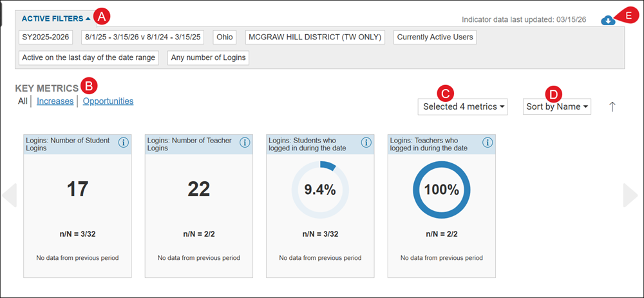Image resolution: width=644 pixels, height=298 pixels.
Task: Select the date range comparison filter chip
Action: (142, 37)
